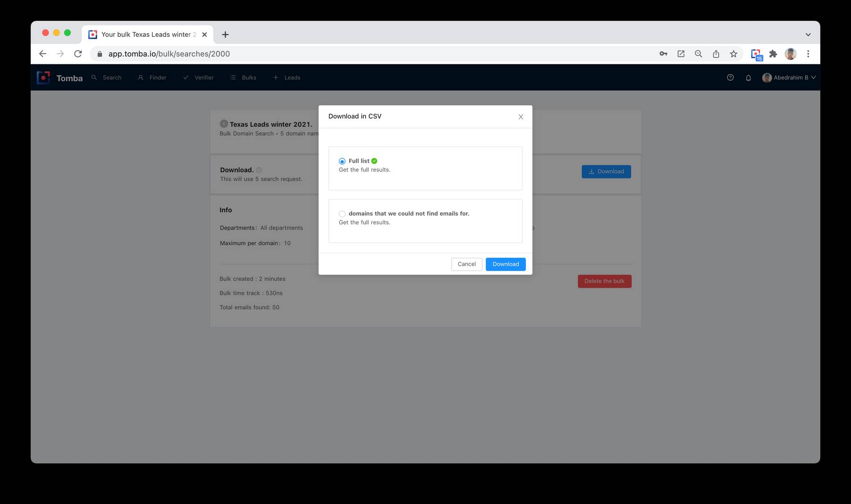Confirm Download in the CSV dialog
The width and height of the screenshot is (851, 504).
pyautogui.click(x=505, y=264)
